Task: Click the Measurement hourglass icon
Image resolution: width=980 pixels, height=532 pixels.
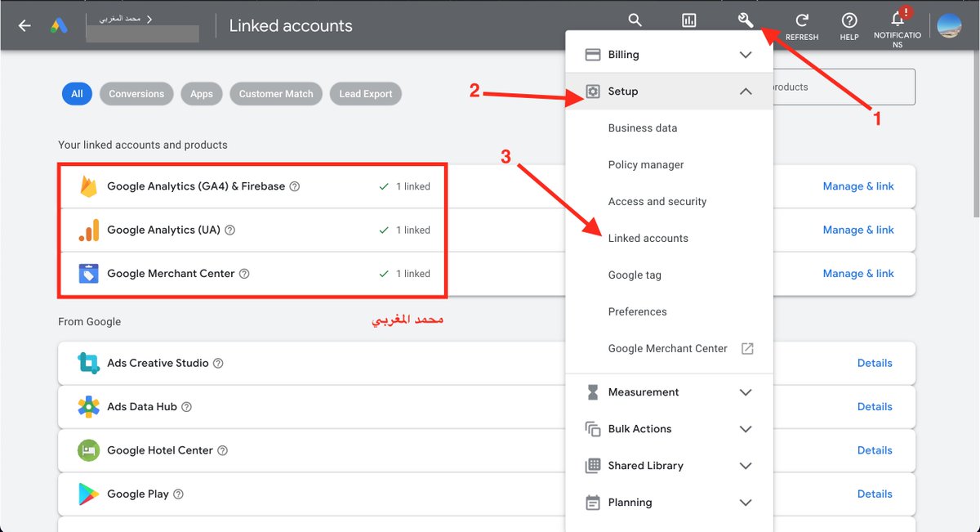Action: [x=593, y=392]
